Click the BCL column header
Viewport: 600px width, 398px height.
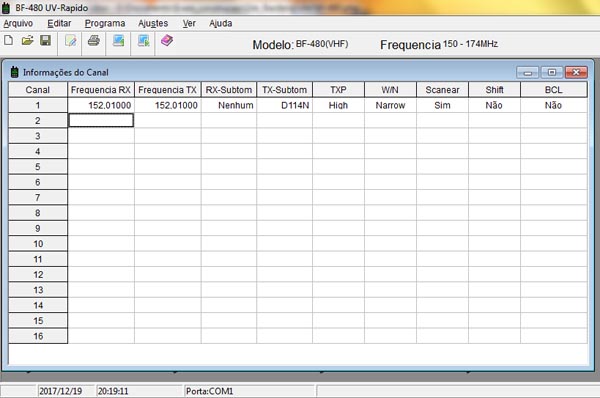coord(554,90)
